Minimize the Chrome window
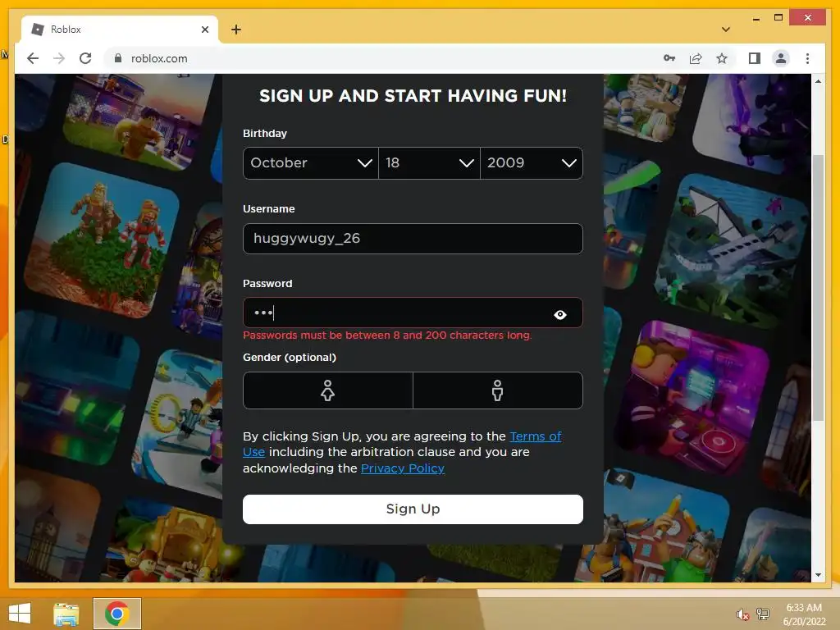The width and height of the screenshot is (840, 630). 756,18
